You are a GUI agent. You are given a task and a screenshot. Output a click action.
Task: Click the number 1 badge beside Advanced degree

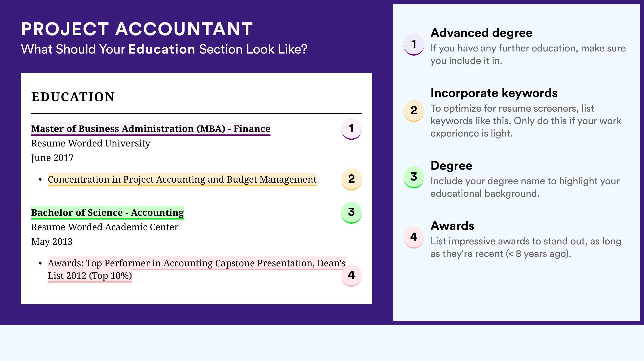click(414, 44)
